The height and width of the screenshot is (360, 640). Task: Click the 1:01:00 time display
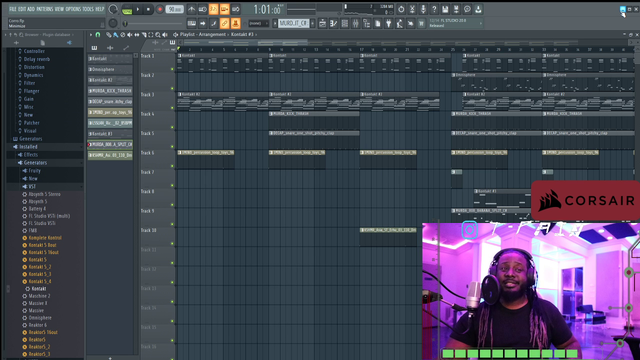tap(267, 9)
